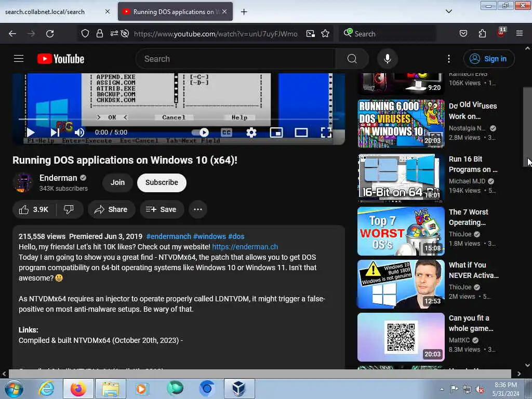The height and width of the screenshot is (399, 532).
Task: Start voice search with the microphone icon
Action: 387,59
